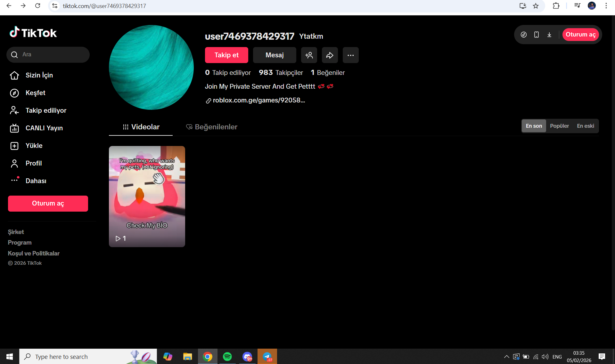Open volume control in system tray
Image resolution: width=615 pixels, height=364 pixels.
coord(545,356)
